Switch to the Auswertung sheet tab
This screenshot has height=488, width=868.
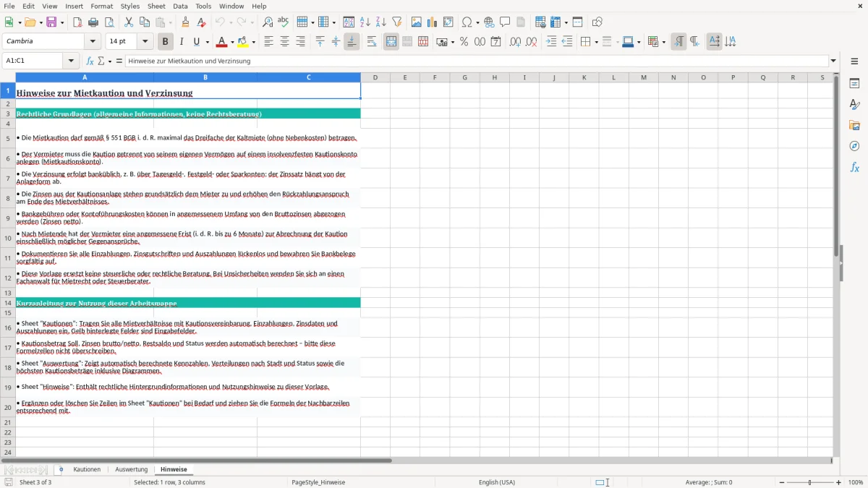(131, 470)
